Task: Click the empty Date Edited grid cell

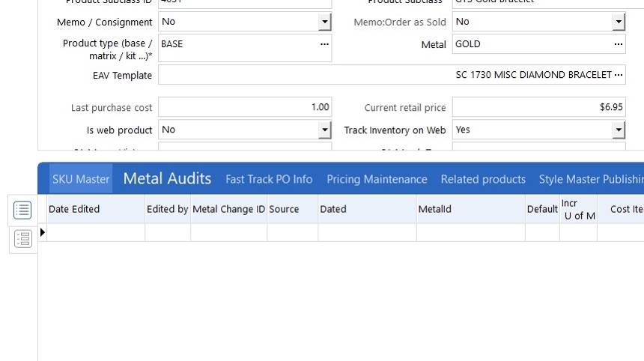Action: tap(96, 233)
